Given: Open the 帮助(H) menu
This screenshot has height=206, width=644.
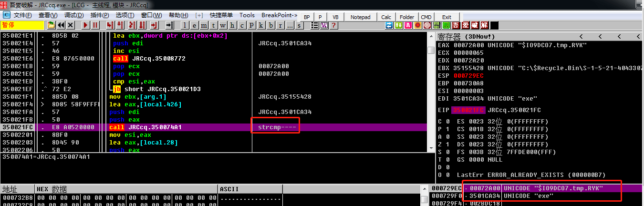Looking at the screenshot, I should coord(178,15).
